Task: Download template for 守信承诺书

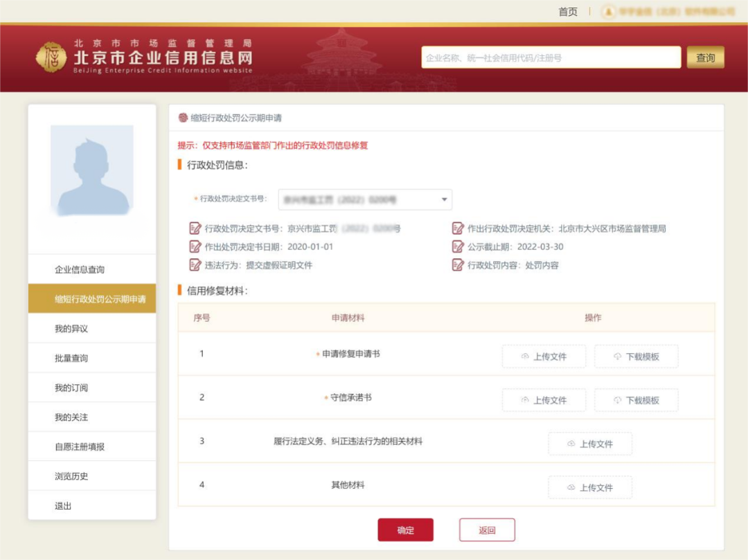Action: tap(636, 400)
